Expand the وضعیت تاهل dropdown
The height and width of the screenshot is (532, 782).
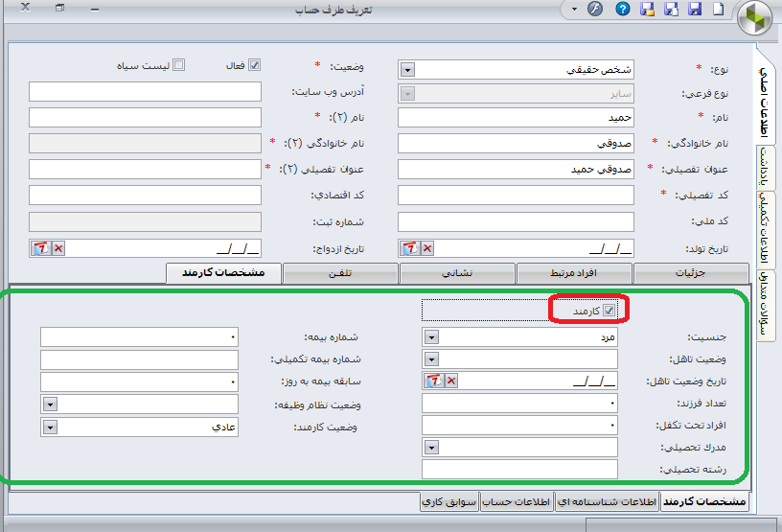[431, 359]
